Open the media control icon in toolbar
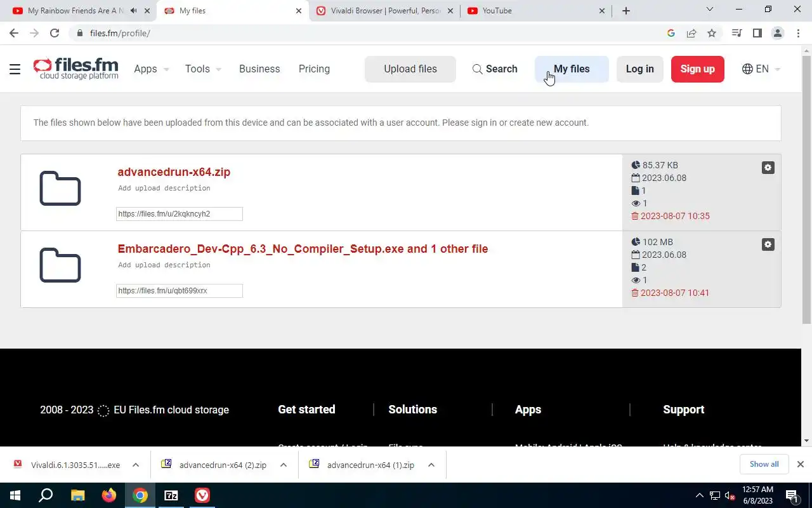Viewport: 812px width, 508px height. tap(737, 33)
